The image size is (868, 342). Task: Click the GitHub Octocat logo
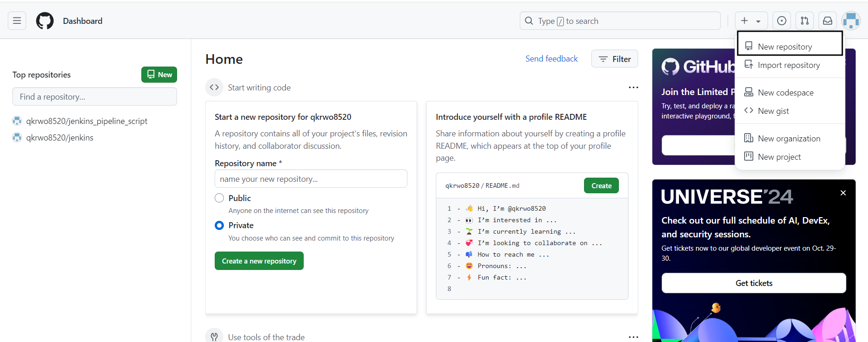(x=45, y=21)
